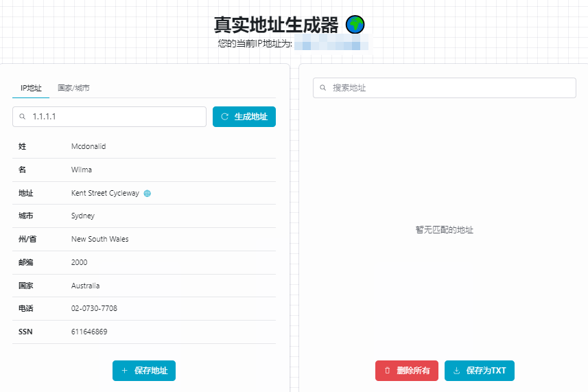The height and width of the screenshot is (392, 588).
Task: Click the 您的当前IP地址为 text
Action: (255, 43)
